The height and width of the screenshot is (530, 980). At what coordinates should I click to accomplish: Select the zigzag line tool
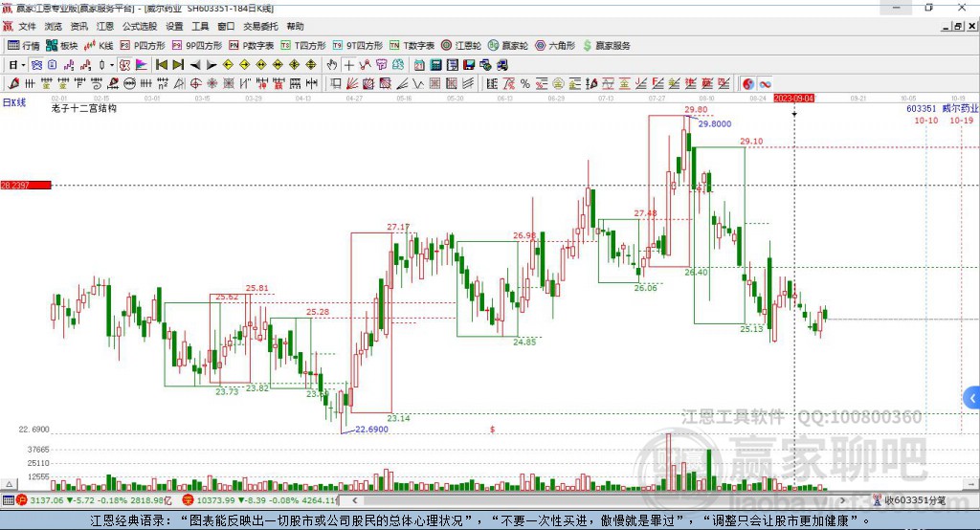(417, 84)
